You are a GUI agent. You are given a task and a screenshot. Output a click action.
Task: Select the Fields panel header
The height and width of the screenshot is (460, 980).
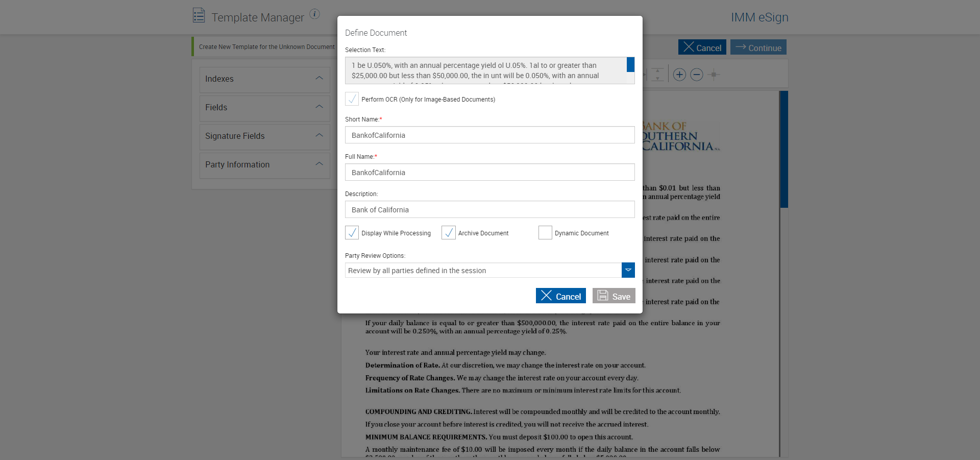click(264, 107)
